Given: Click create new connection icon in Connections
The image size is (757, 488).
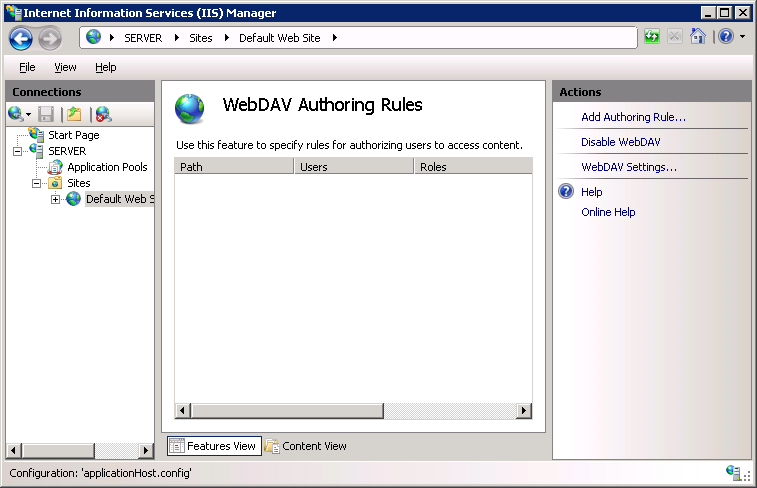Looking at the screenshot, I should (x=15, y=114).
